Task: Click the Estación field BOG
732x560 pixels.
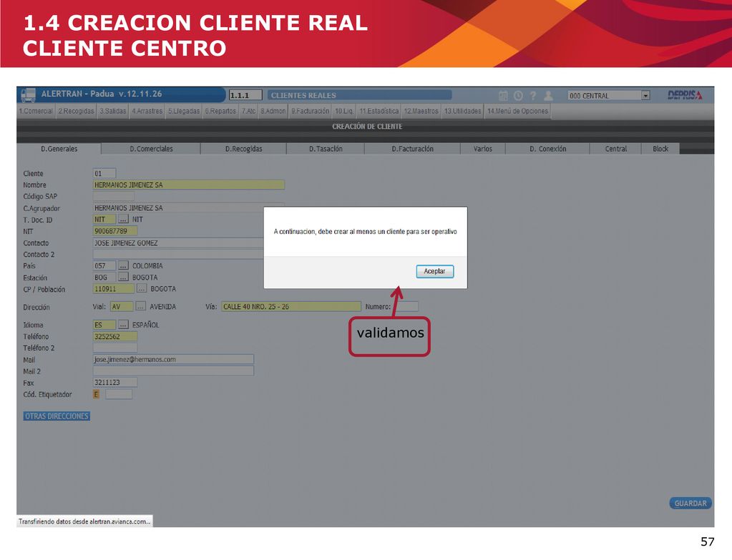Action: point(104,277)
